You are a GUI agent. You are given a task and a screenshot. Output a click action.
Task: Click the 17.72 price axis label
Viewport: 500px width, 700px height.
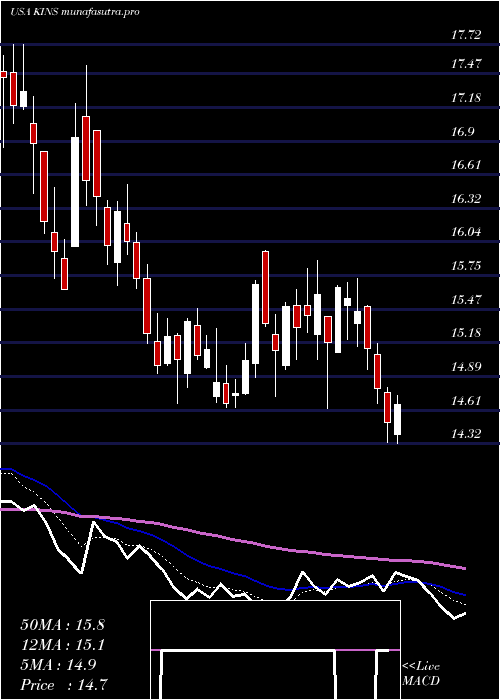coord(466,34)
